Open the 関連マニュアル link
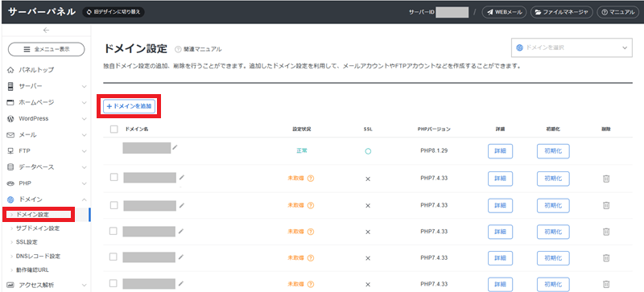Image resolution: width=644 pixels, height=292 pixels. pyautogui.click(x=203, y=49)
